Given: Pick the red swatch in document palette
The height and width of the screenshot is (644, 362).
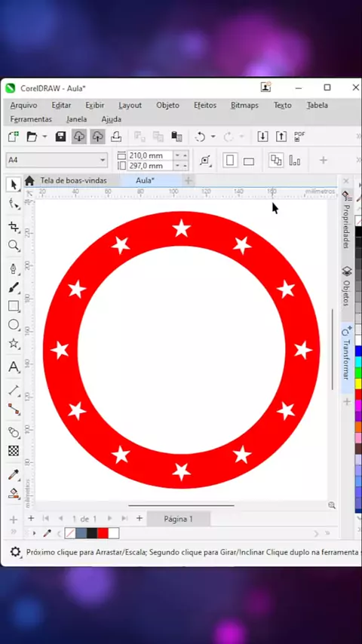Looking at the screenshot, I should [x=103, y=533].
